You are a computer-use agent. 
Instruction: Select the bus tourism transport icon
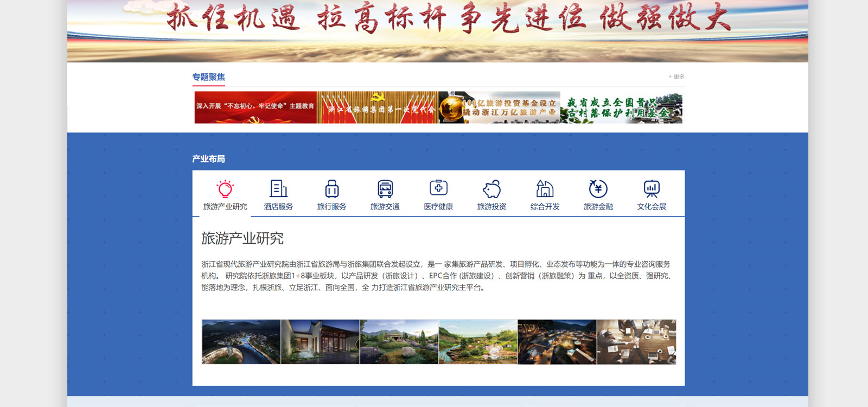pyautogui.click(x=385, y=189)
